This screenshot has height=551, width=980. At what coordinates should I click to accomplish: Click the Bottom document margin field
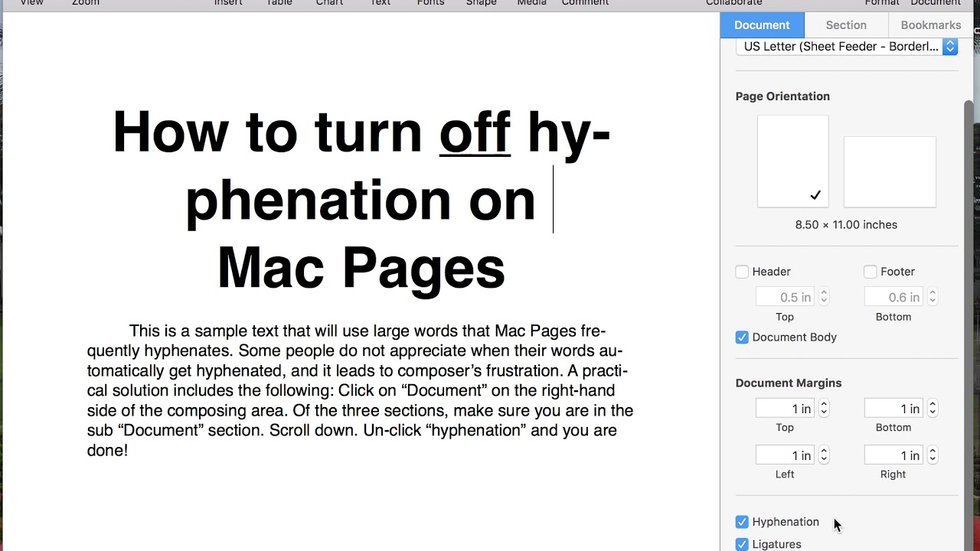(893, 409)
